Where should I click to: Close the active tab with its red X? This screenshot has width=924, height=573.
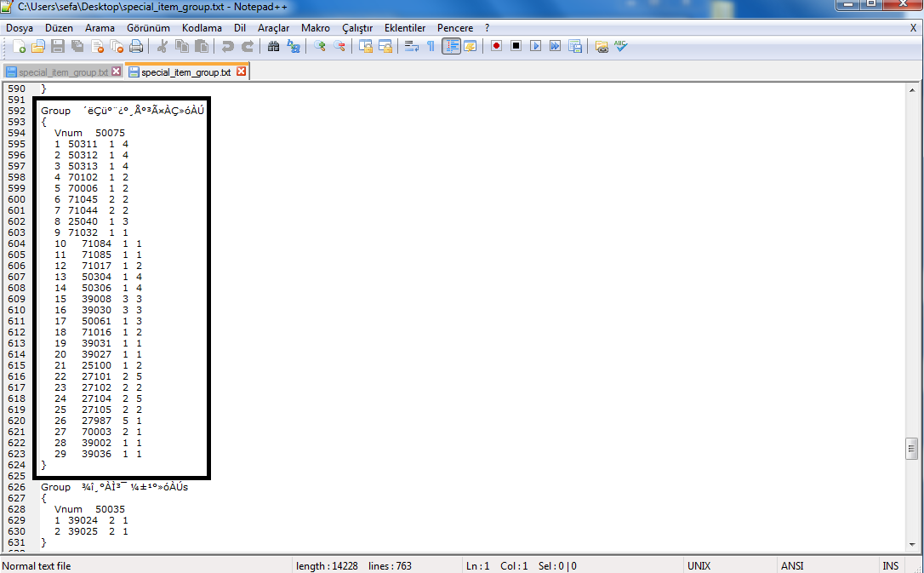(x=241, y=72)
